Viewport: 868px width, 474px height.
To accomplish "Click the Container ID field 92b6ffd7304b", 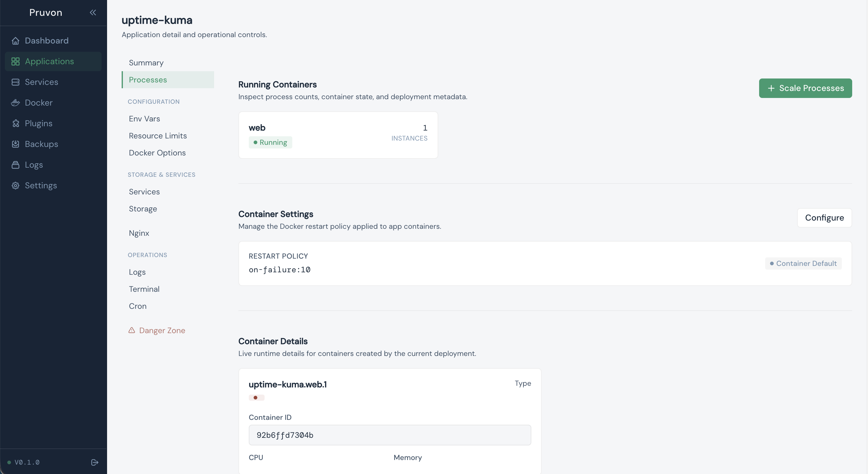I will point(390,435).
